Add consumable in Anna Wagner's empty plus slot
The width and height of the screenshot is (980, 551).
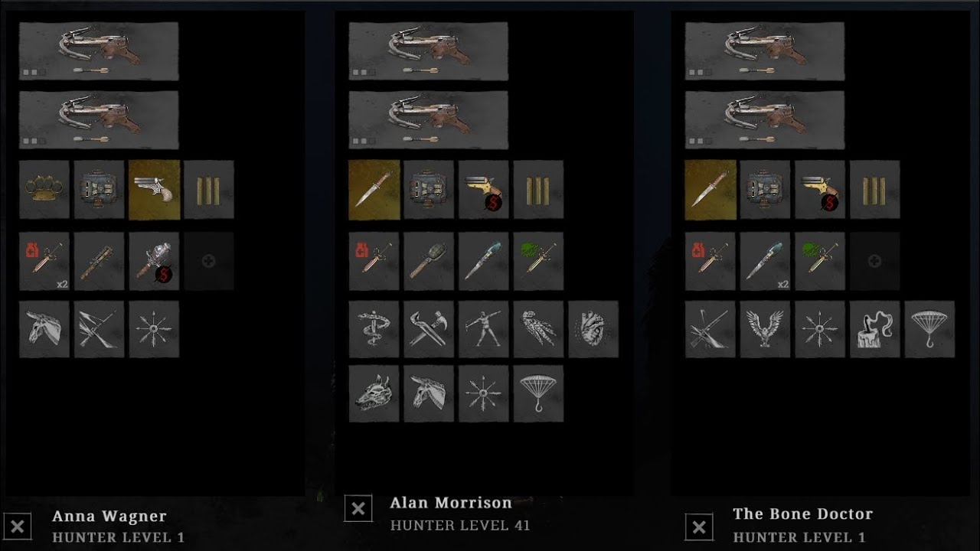209,262
